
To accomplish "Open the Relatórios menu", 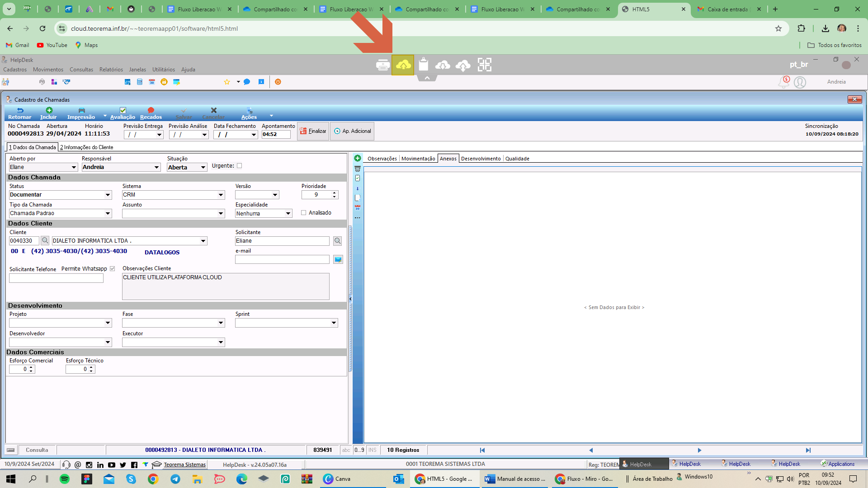I will coord(111,70).
